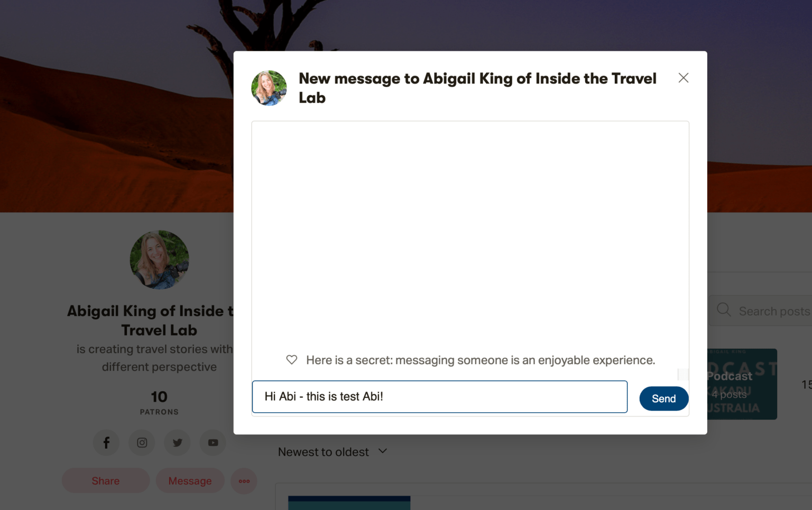Open Facebook social icon

tap(106, 442)
